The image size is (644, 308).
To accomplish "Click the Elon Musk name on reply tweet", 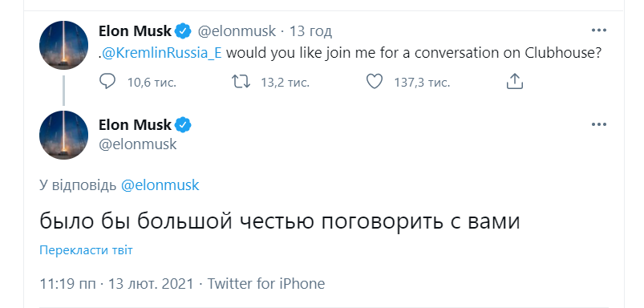I will (135, 124).
